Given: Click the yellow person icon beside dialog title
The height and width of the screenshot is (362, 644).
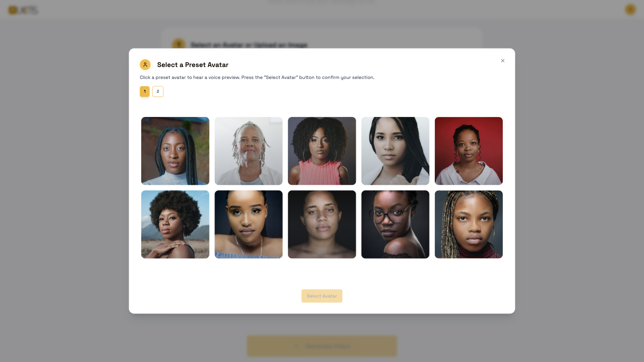Looking at the screenshot, I should point(145,65).
